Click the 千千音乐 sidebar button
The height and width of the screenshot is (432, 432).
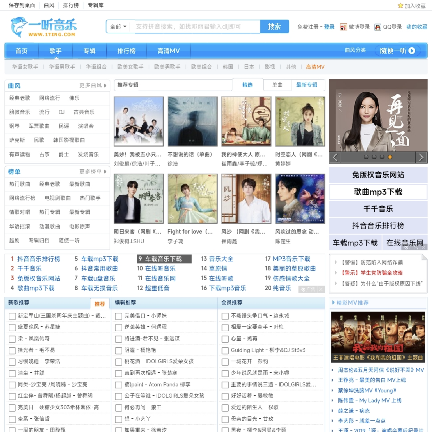378,209
